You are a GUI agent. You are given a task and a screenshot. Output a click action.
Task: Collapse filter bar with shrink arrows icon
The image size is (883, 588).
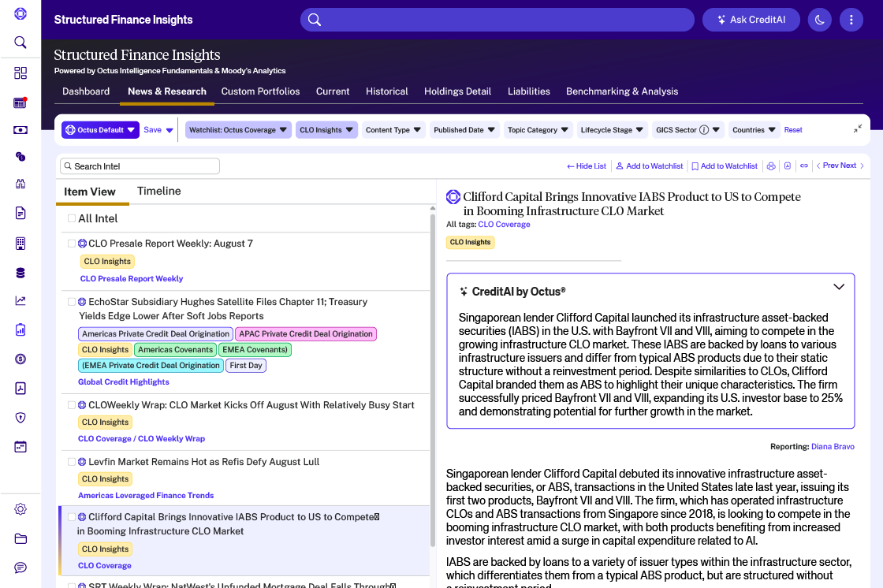(857, 129)
